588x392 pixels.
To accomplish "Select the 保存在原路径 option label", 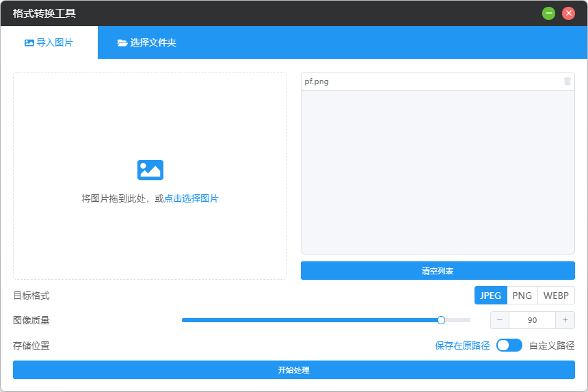I will click(x=462, y=345).
